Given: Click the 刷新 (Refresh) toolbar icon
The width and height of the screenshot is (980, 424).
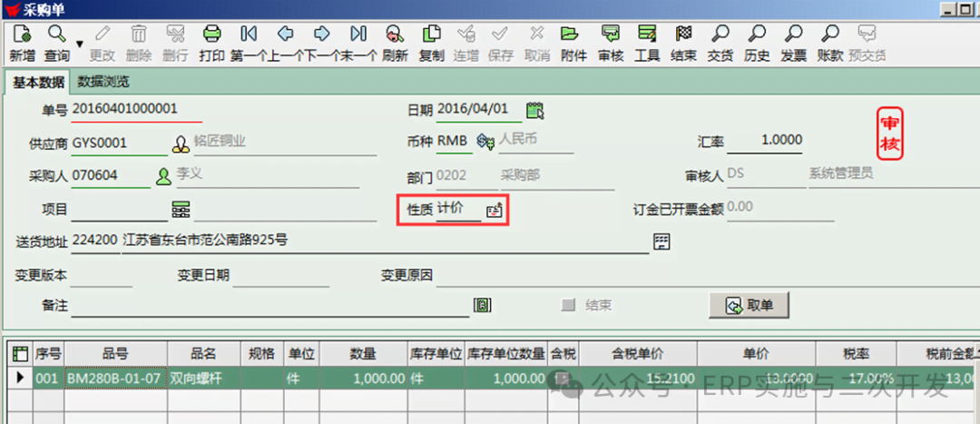Looking at the screenshot, I should (395, 43).
